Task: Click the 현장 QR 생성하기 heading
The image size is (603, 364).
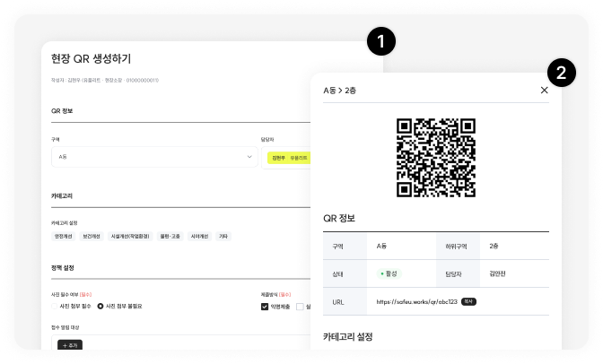Action: click(92, 59)
